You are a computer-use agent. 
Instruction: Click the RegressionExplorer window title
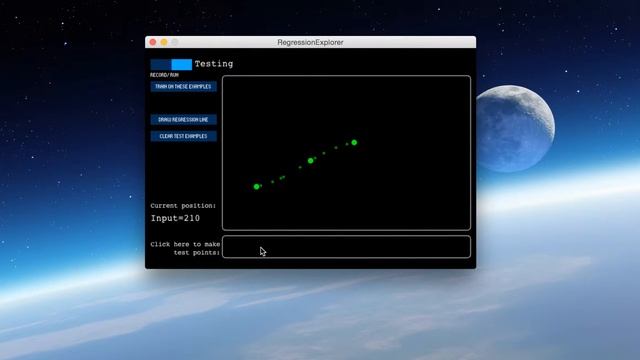click(x=310, y=42)
